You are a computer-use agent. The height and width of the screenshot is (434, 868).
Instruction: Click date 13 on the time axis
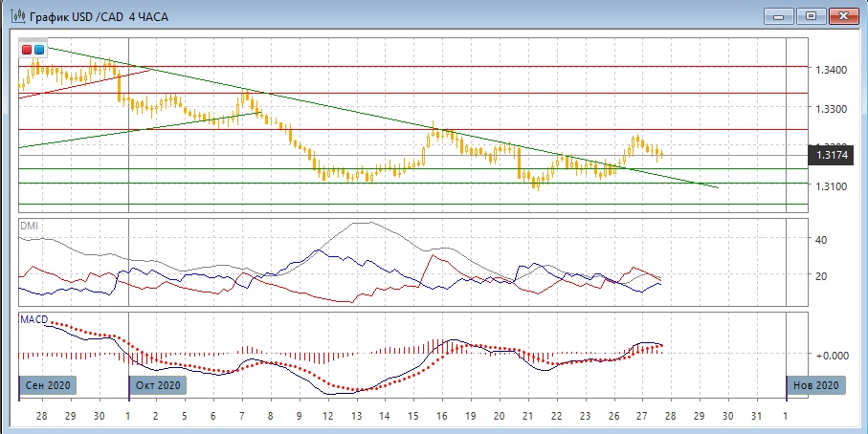pos(356,416)
